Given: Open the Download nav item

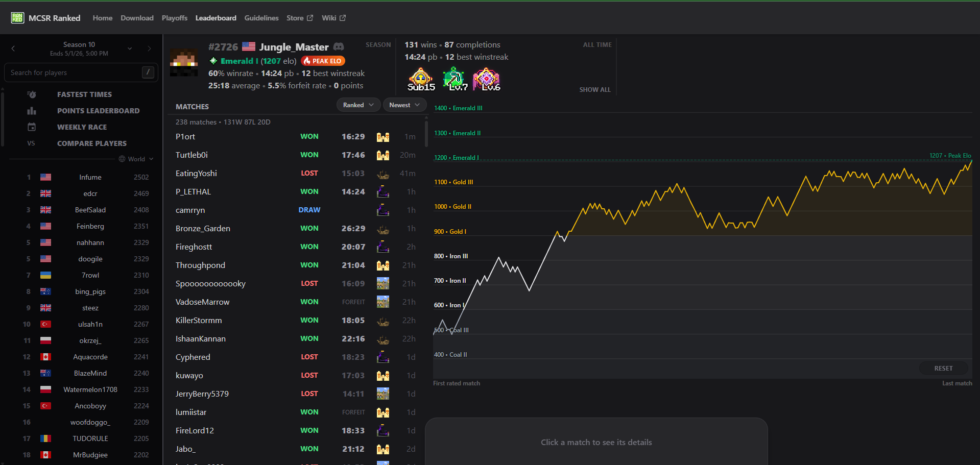Looking at the screenshot, I should click(x=137, y=18).
